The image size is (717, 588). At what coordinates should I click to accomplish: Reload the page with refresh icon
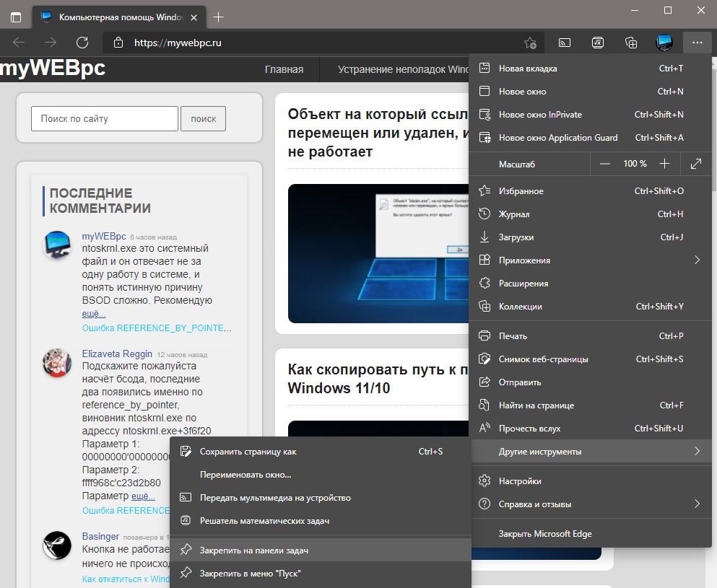coord(82,43)
